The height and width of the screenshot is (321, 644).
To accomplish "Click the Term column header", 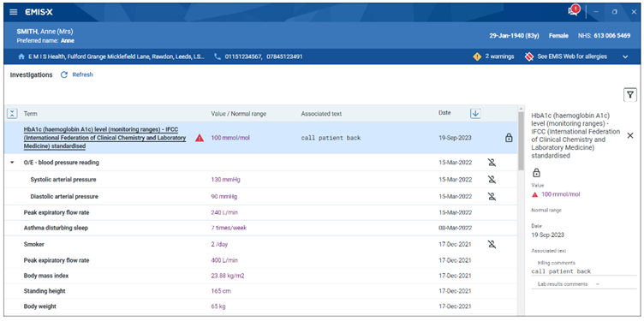I will click(x=30, y=114).
